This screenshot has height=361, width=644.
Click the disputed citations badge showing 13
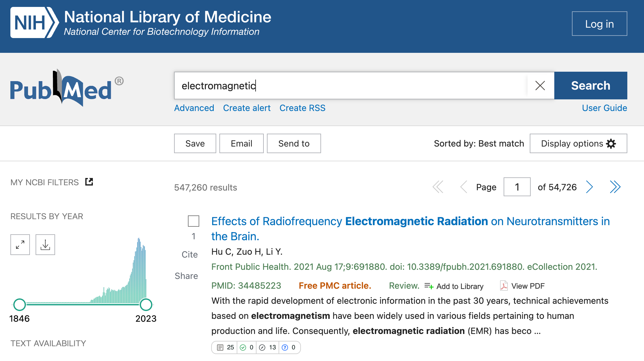pyautogui.click(x=267, y=347)
